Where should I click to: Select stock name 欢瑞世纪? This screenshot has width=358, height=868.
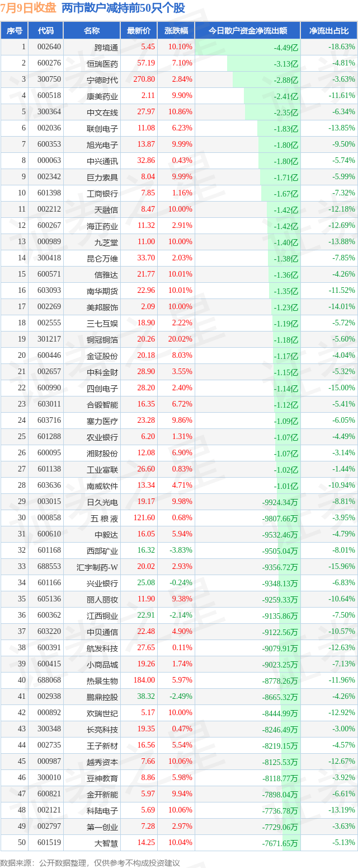pos(102,713)
